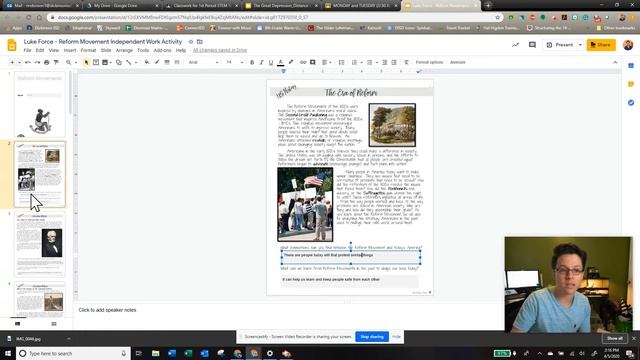640x360 pixels.
Task: Toggle bold formatting
Action: coord(252,62)
